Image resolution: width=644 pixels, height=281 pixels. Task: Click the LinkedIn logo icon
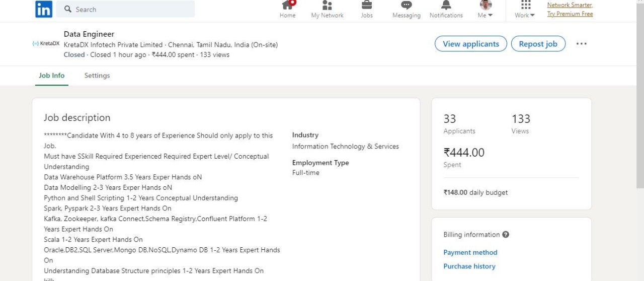click(44, 9)
